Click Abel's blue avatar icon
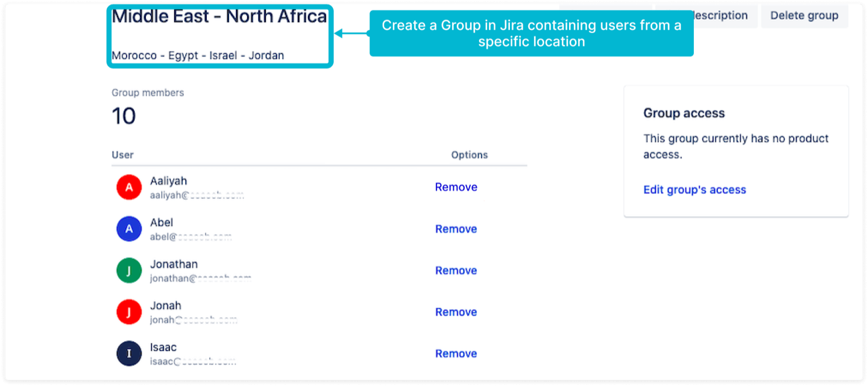The width and height of the screenshot is (868, 386). 128,229
